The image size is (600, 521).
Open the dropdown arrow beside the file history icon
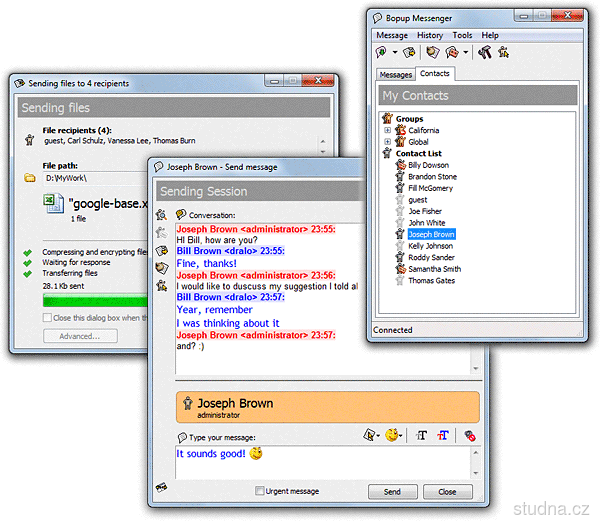pyautogui.click(x=465, y=52)
